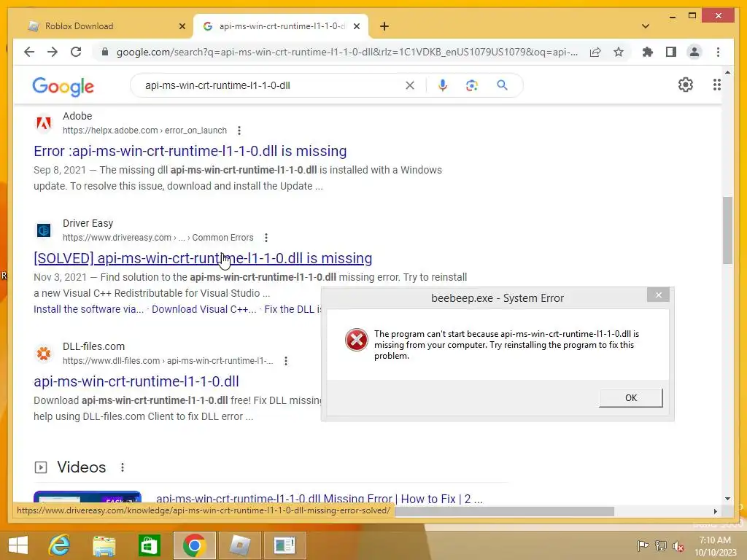This screenshot has height=560, width=747.
Task: Open the Action Center flag icon
Action: (643, 545)
